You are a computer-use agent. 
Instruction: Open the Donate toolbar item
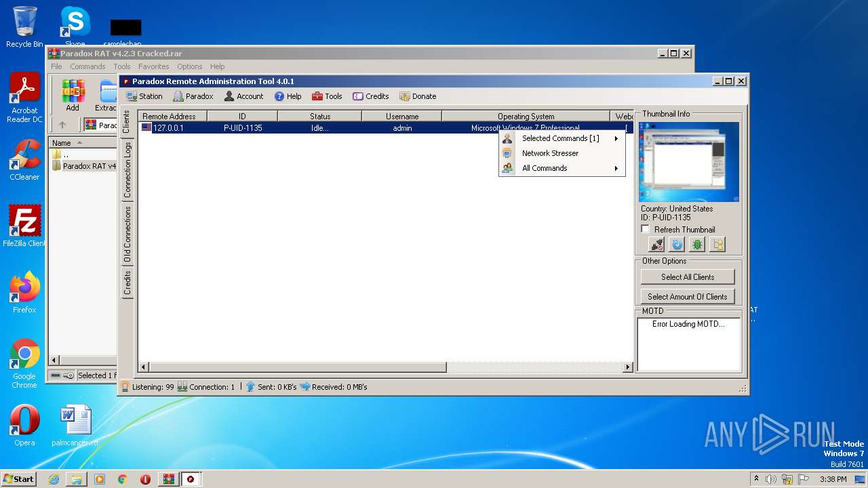coord(418,96)
